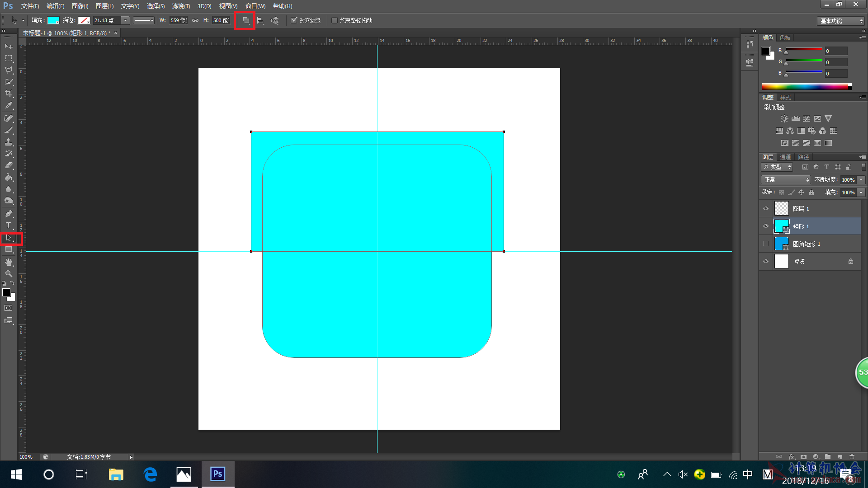Toggle 对齐边缘 checkbox
The width and height of the screenshot is (868, 488).
[x=294, y=20]
